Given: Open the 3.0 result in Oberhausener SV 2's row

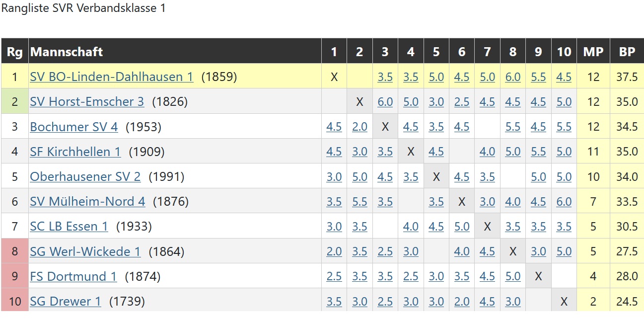Looking at the screenshot, I should 334,176.
